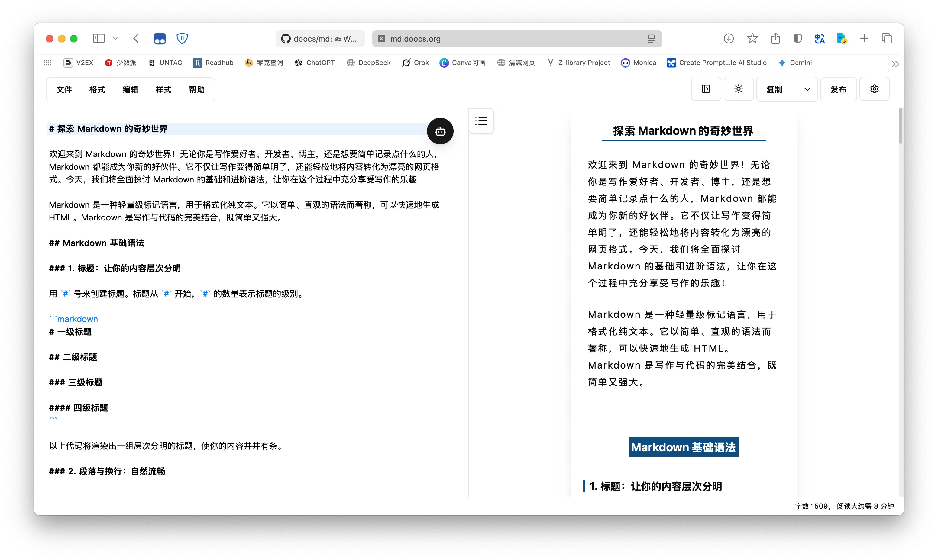Focus the md.doocs.org address field
Screen dimensions: 938x560
pos(517,39)
